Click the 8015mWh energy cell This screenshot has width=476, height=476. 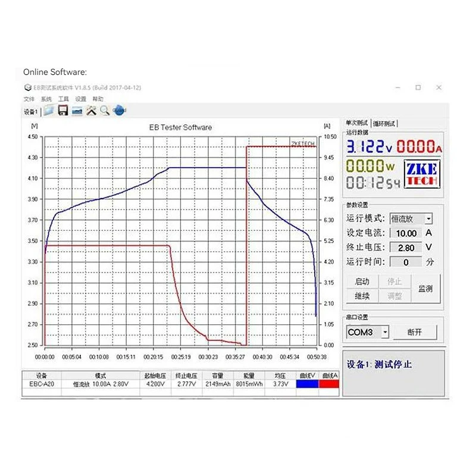click(249, 384)
